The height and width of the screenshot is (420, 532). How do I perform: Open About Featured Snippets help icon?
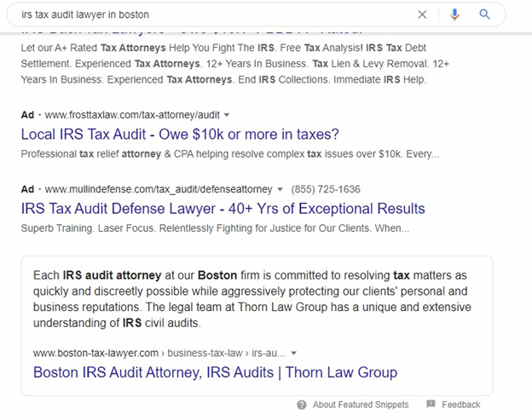pos(302,405)
